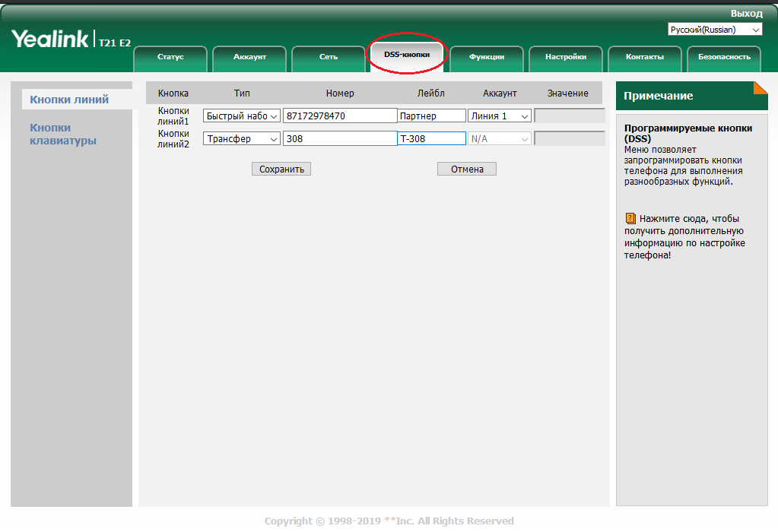The image size is (778, 532).
Task: Click the label field containing T-308
Action: [x=431, y=139]
